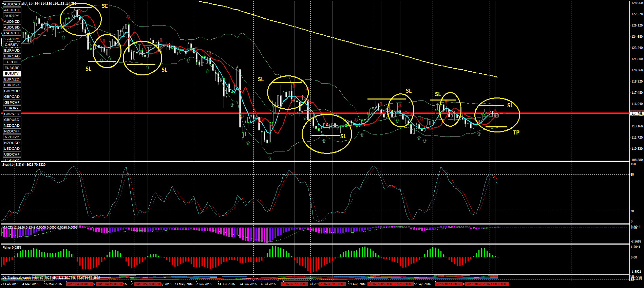This screenshot has width=644, height=288.
Task: Click the 111.720 price axis value
Action: [x=637, y=138]
